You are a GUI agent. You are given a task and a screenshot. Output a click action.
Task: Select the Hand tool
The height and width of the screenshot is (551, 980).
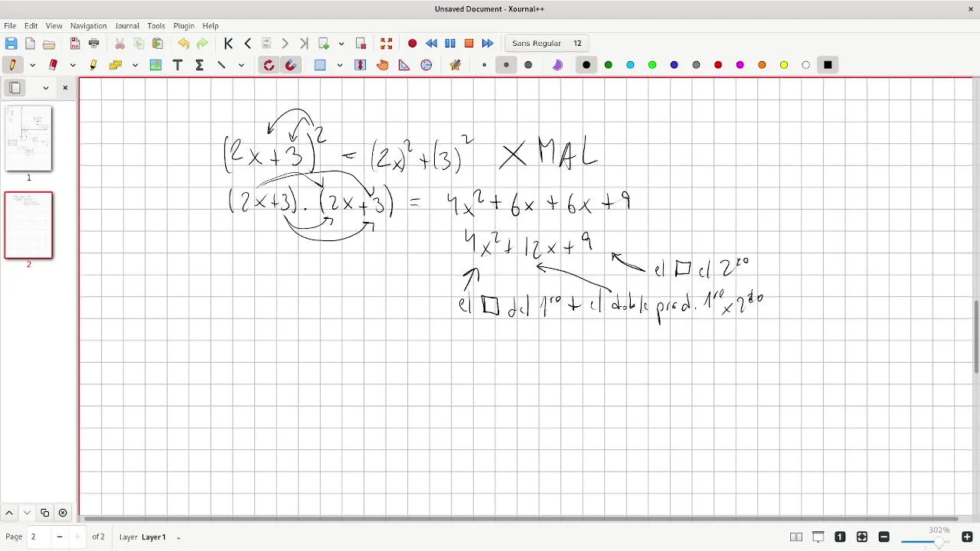382,65
